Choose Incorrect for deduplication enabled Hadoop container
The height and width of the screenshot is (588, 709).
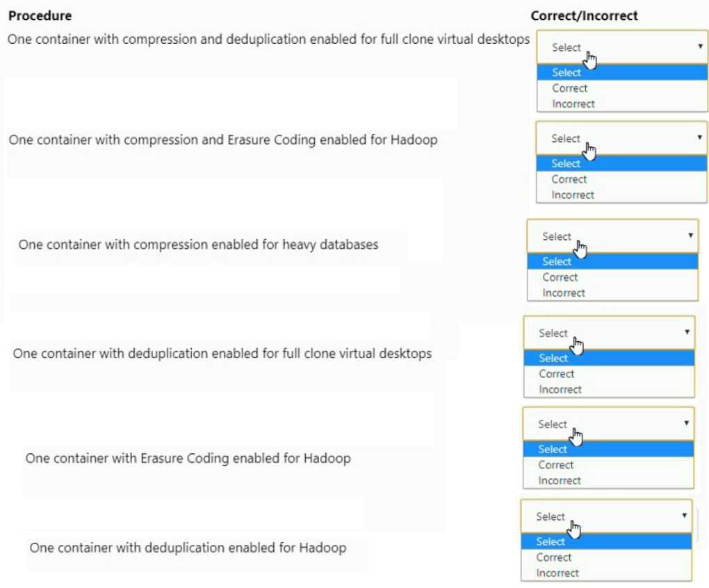tap(554, 573)
